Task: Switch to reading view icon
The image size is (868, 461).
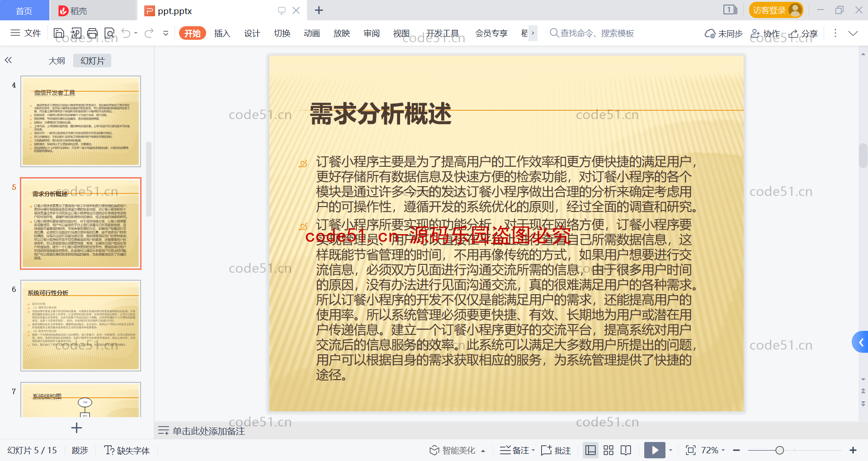Action: [626, 450]
